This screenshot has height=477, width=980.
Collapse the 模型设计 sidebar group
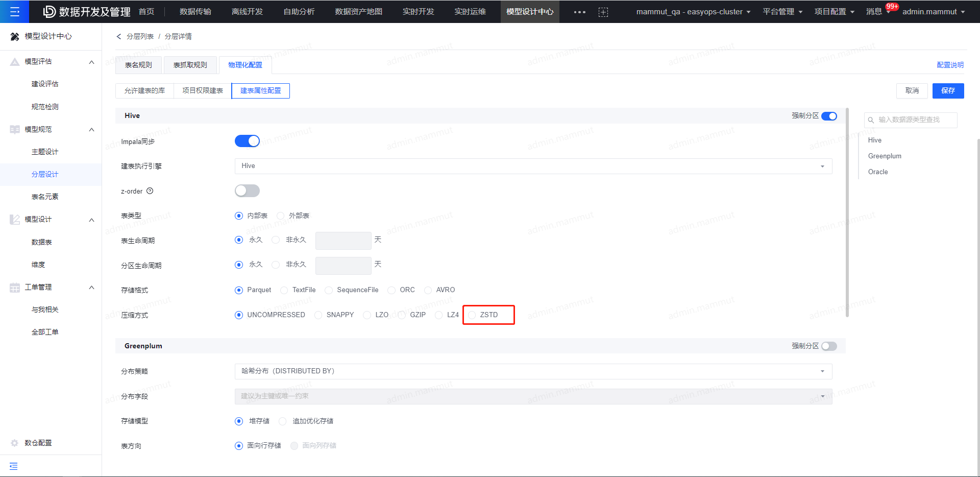92,220
